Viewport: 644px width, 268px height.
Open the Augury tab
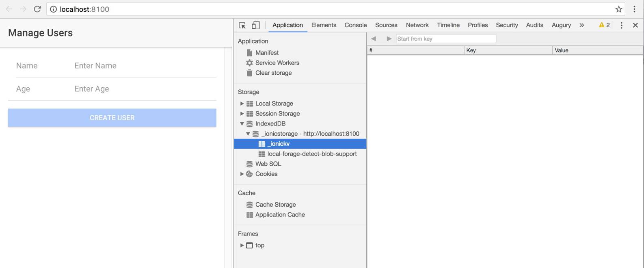561,25
